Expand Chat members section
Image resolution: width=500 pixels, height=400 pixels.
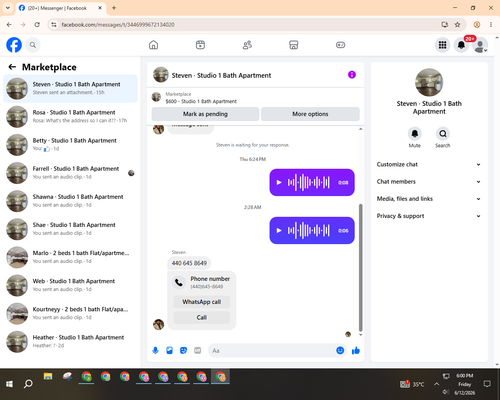click(429, 182)
